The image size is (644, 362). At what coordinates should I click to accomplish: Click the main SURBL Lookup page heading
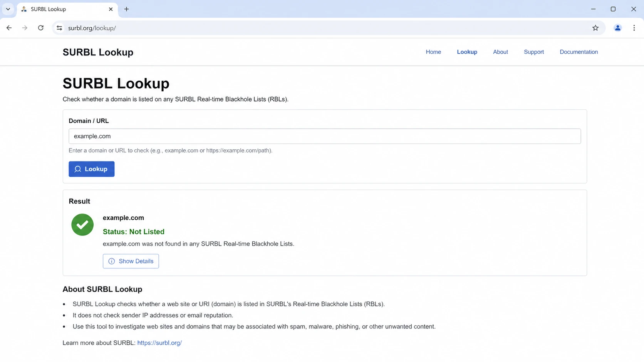click(116, 83)
